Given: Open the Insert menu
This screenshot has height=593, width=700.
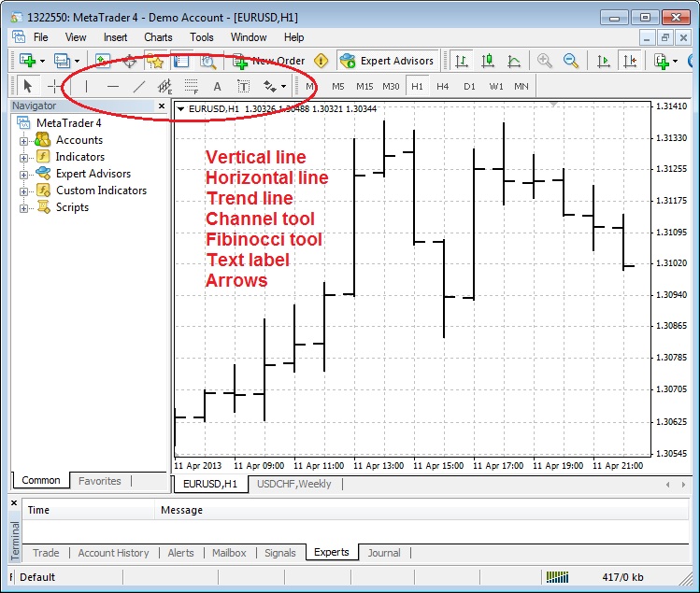Looking at the screenshot, I should [115, 37].
